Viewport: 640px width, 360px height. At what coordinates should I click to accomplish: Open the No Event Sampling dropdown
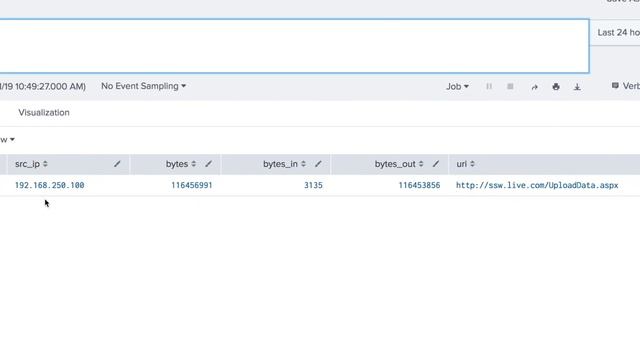(x=143, y=86)
